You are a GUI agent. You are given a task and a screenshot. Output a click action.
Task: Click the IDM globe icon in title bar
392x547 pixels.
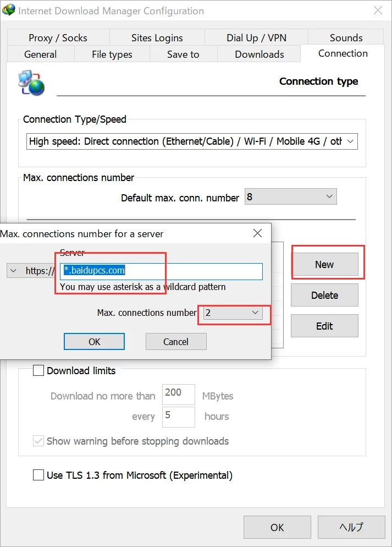click(8, 10)
